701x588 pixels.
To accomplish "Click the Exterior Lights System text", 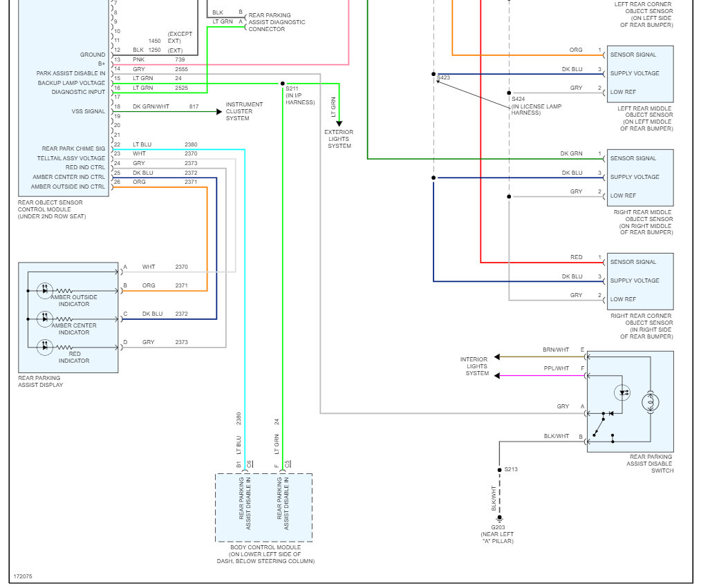I will [339, 139].
